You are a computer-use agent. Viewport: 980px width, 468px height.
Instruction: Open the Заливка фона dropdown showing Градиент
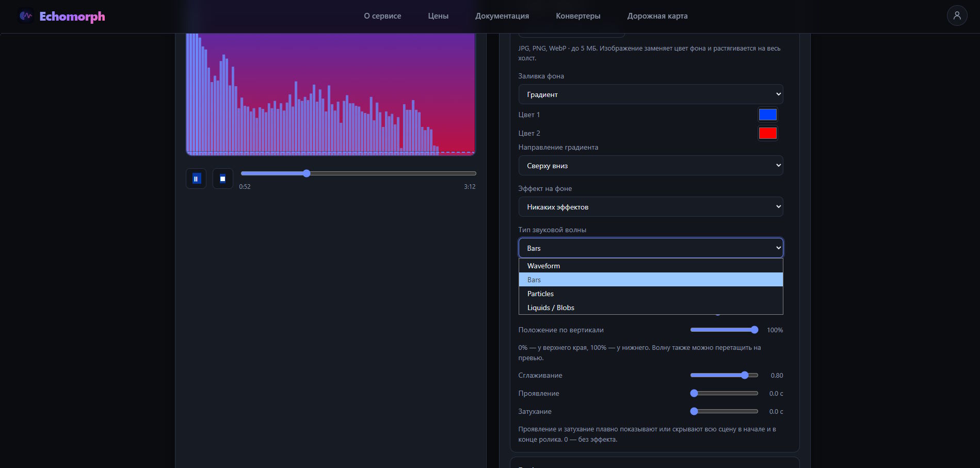(651, 94)
